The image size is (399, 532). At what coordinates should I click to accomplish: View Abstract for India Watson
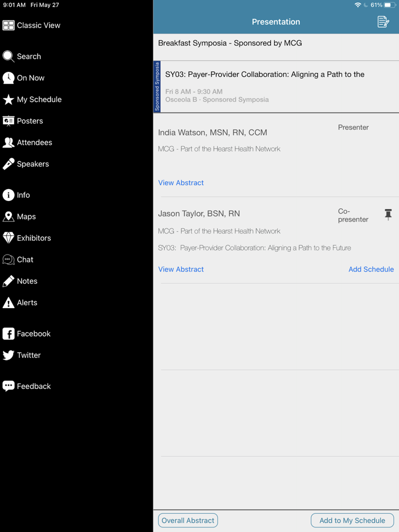[x=181, y=183]
